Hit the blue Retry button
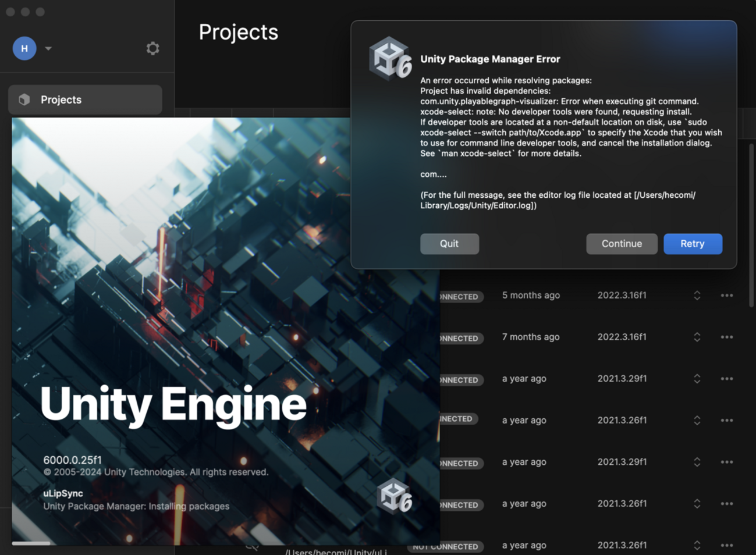Viewport: 756px width, 555px height. pyautogui.click(x=693, y=244)
